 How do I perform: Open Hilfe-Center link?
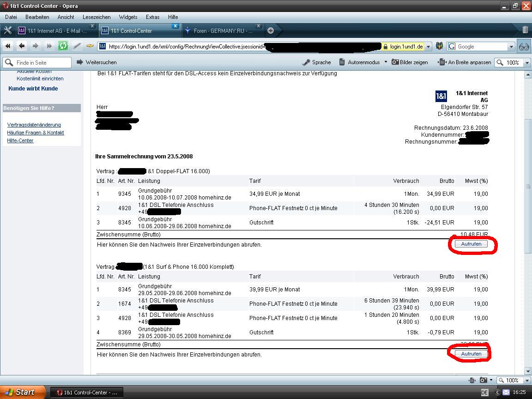pos(20,140)
